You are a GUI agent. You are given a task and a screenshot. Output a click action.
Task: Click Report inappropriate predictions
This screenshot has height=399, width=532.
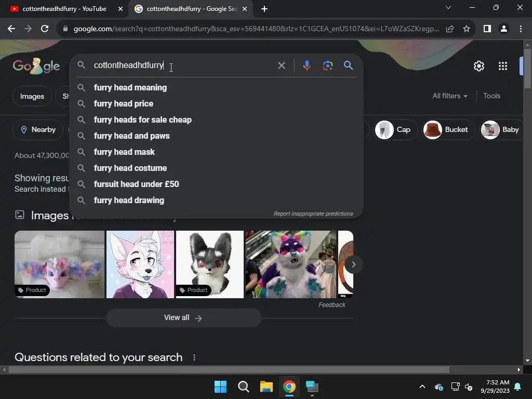[x=313, y=214]
